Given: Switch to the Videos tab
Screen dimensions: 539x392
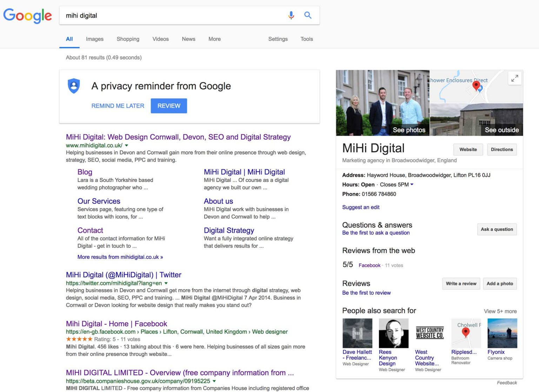Looking at the screenshot, I should pyautogui.click(x=161, y=39).
